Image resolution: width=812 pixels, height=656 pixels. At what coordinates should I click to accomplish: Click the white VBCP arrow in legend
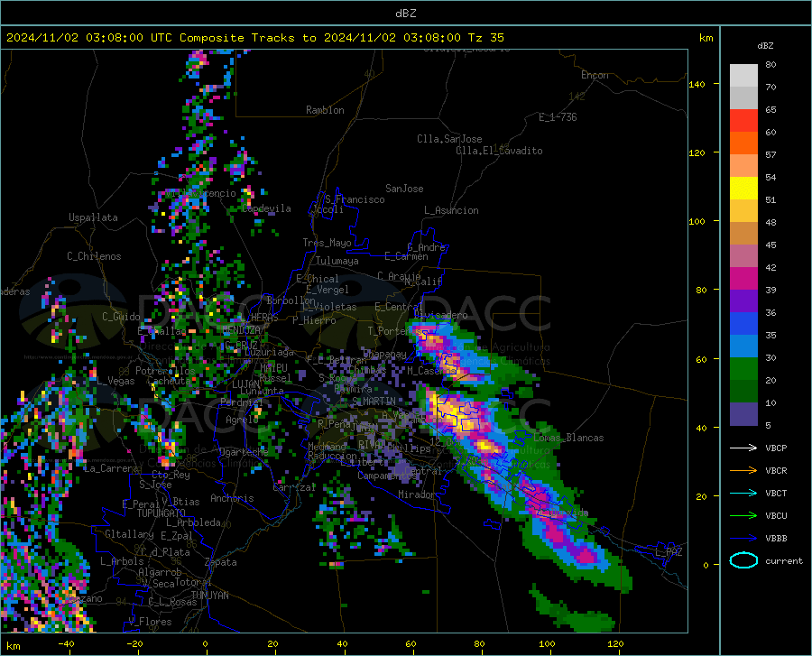click(743, 448)
